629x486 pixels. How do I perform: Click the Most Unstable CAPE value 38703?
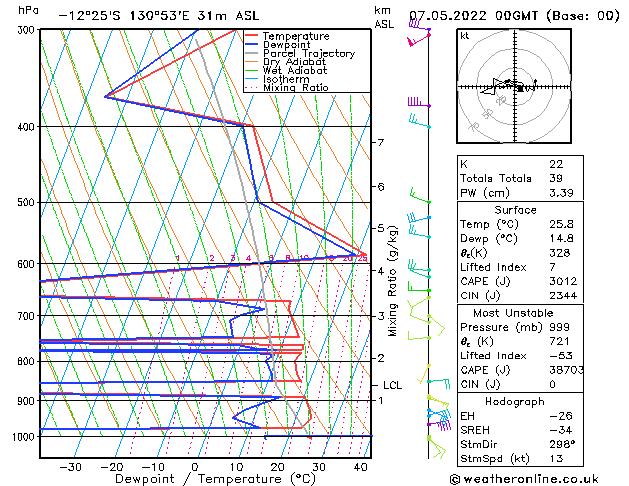pos(566,370)
